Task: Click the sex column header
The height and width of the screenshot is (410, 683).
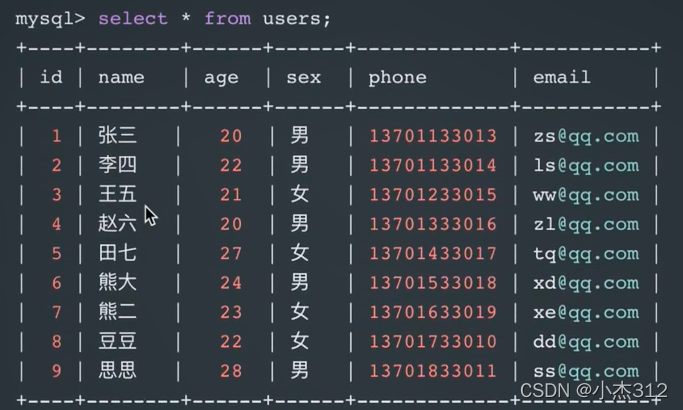Action: [x=303, y=77]
